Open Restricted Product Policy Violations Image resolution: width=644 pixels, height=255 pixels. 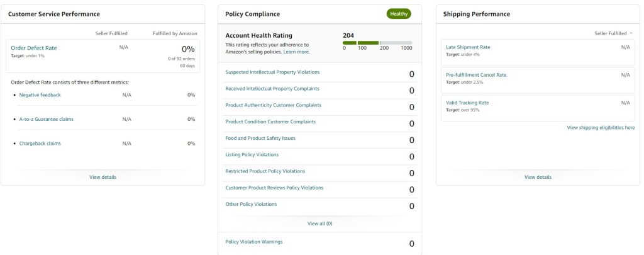265,171
